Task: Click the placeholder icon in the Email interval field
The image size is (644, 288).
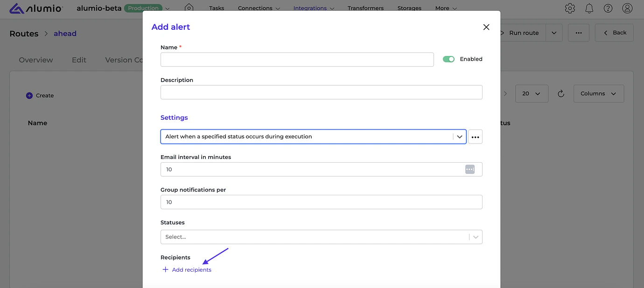Action: (x=470, y=169)
